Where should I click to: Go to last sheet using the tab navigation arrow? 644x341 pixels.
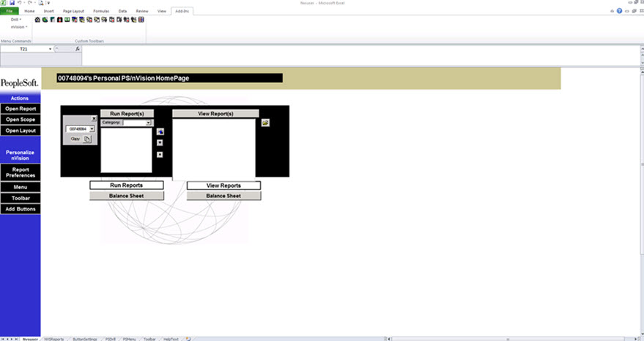16,339
